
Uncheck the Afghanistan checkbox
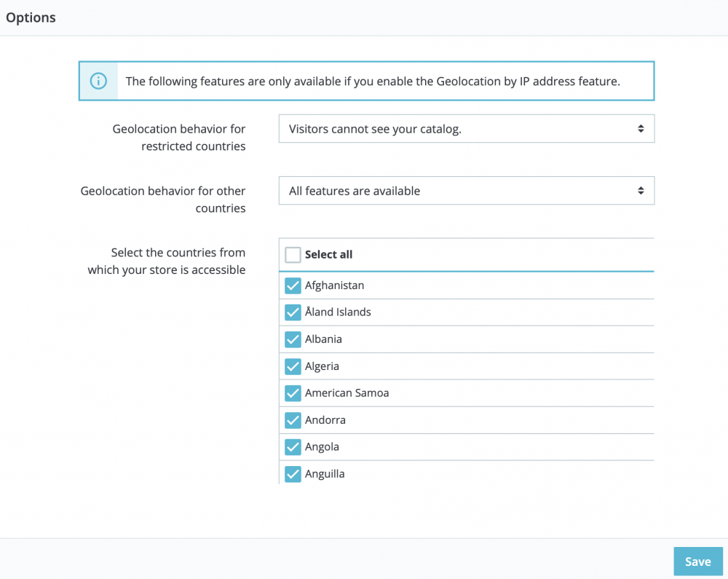293,285
